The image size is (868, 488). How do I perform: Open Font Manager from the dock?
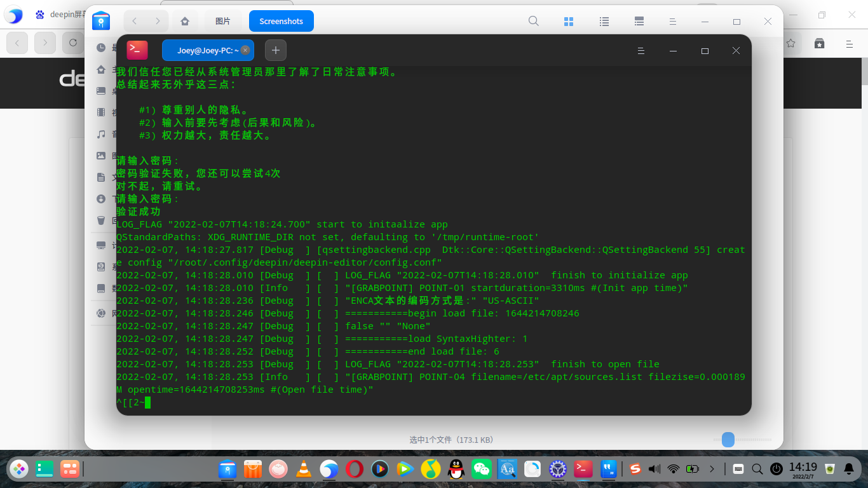[507, 469]
